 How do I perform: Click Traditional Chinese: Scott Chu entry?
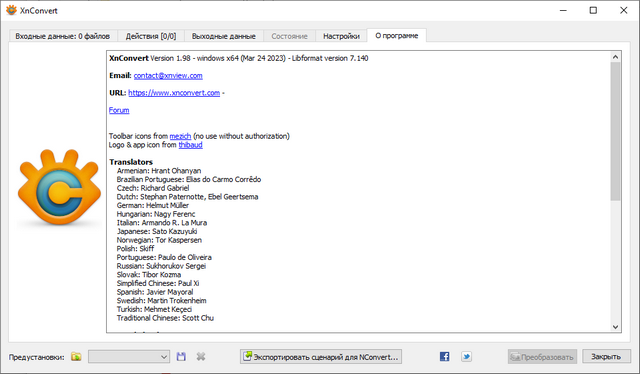click(x=165, y=318)
